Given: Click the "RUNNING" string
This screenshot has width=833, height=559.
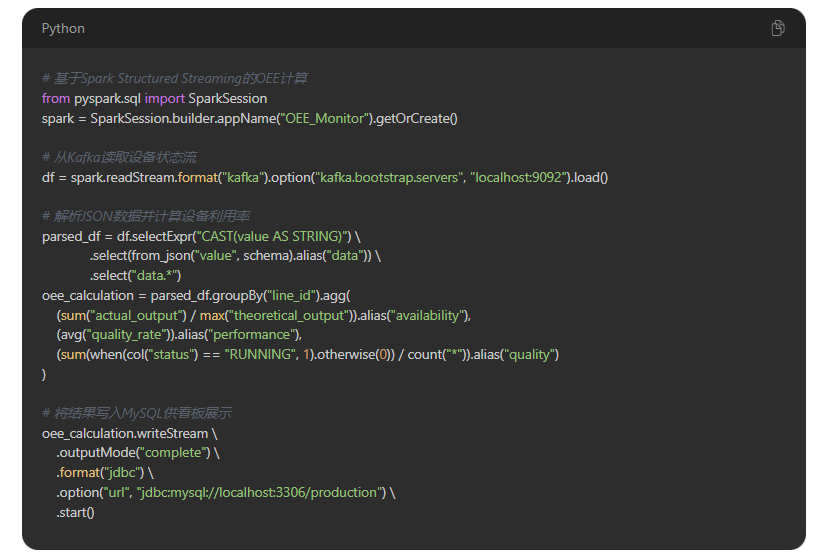Looking at the screenshot, I should 260,355.
